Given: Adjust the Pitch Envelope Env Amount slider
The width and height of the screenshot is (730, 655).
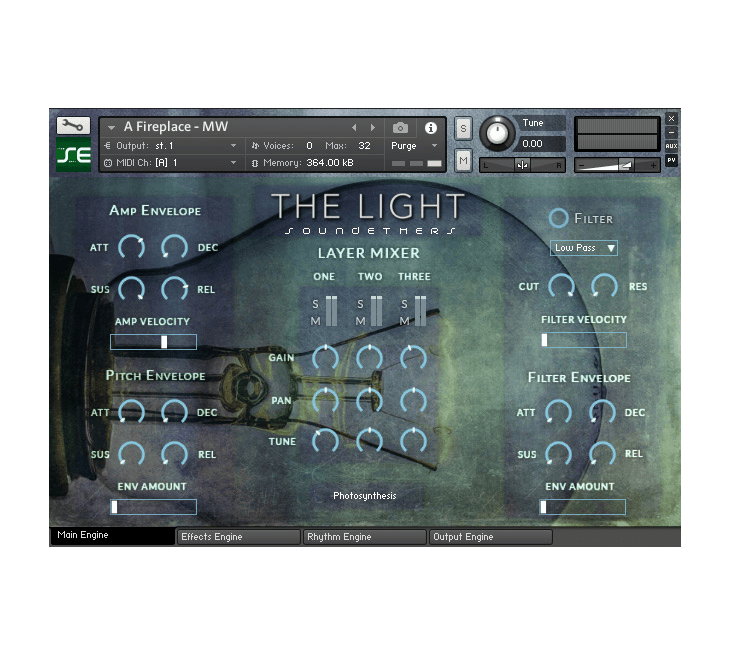Looking at the screenshot, I should click(x=153, y=507).
